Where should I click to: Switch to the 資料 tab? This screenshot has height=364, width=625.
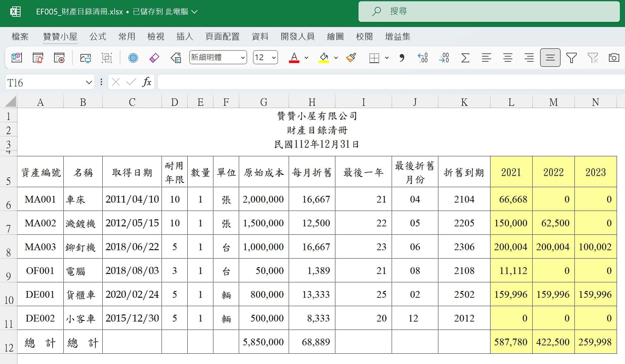click(260, 37)
